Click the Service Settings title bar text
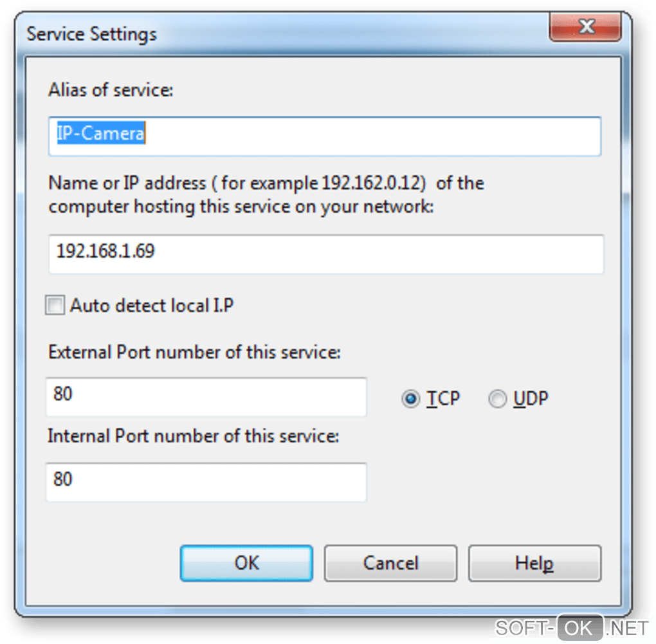Image resolution: width=656 pixels, height=644 pixels. coord(91,33)
